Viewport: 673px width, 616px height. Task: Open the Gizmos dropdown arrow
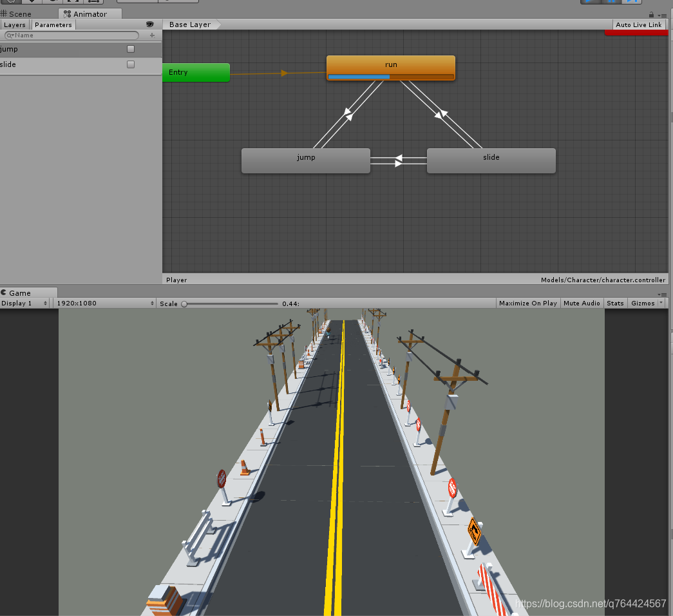[x=661, y=303]
